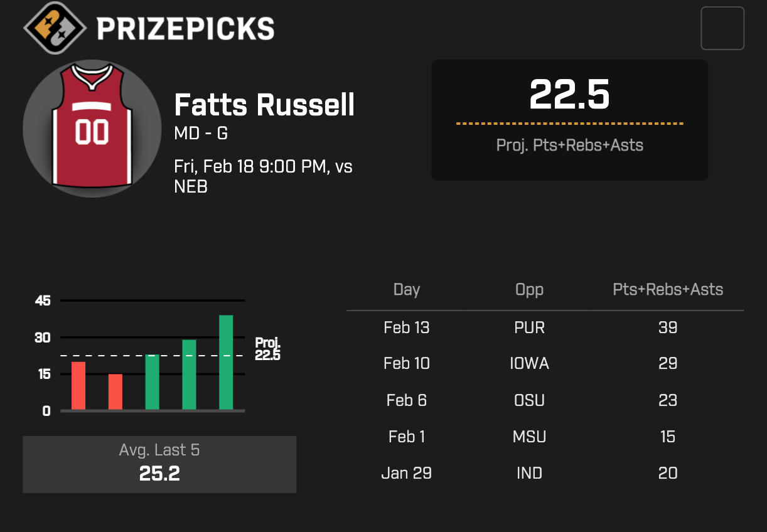Click the shortest red bar in chart
The image size is (767, 532).
(115, 392)
